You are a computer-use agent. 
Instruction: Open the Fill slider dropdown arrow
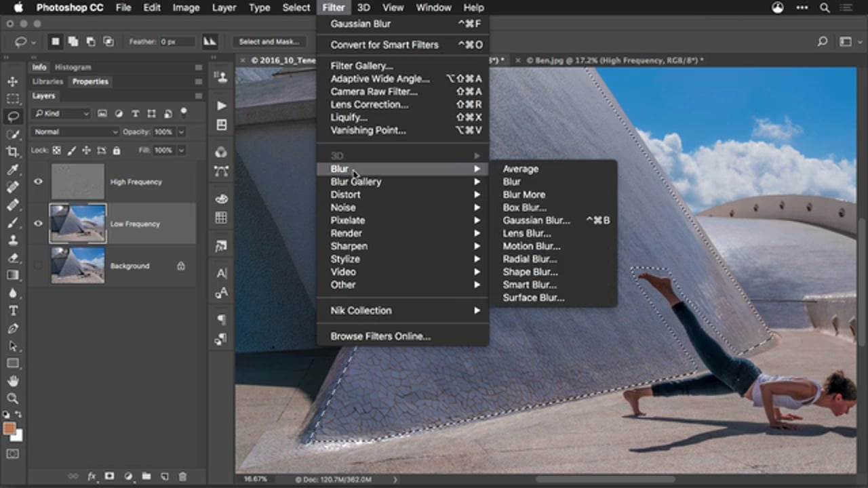181,150
